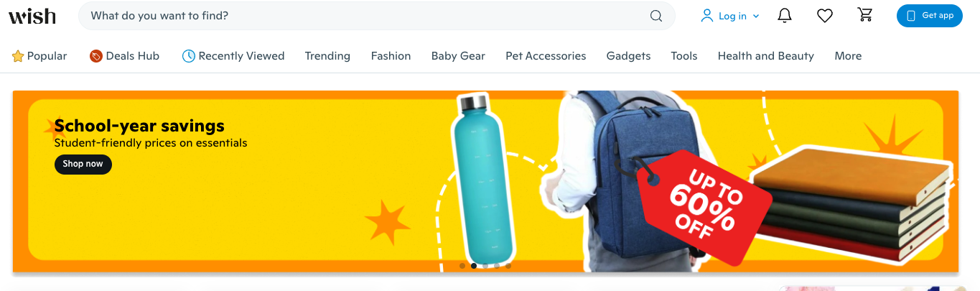Click the Wish logo
The height and width of the screenshot is (291, 980).
[32, 16]
